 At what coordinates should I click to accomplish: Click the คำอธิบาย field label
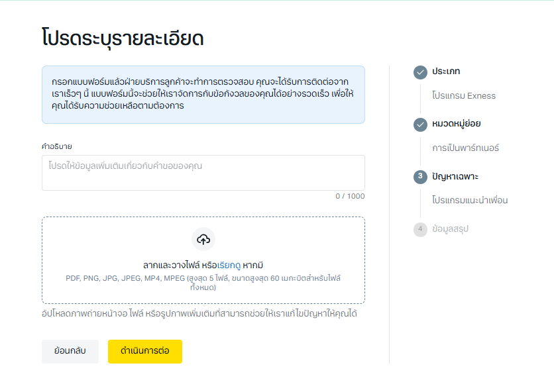pos(56,146)
